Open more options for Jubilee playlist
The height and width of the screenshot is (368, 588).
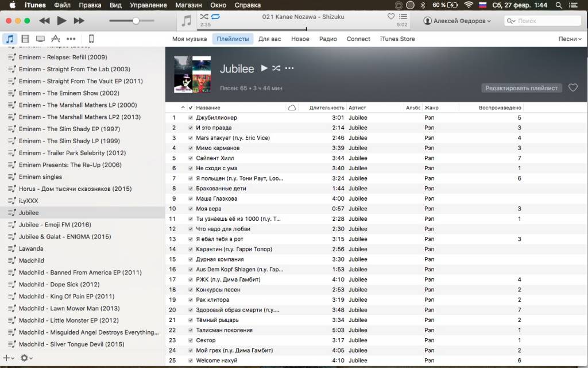[x=289, y=68]
